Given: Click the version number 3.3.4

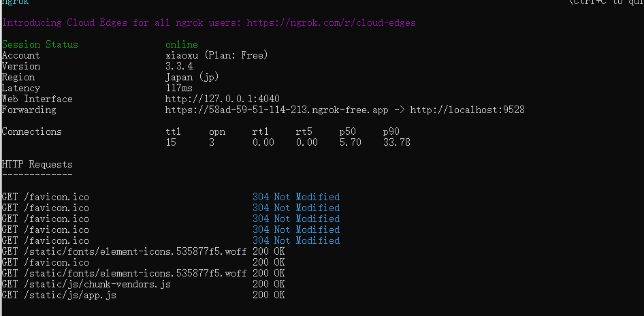Looking at the screenshot, I should [x=178, y=66].
